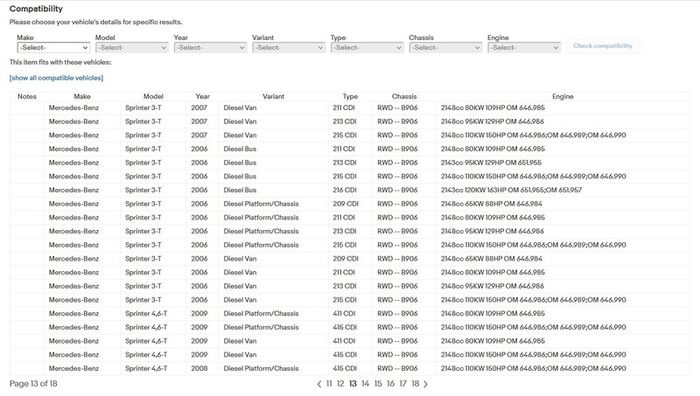The height and width of the screenshot is (396, 700).
Task: Go to page 16
Action: pos(390,383)
